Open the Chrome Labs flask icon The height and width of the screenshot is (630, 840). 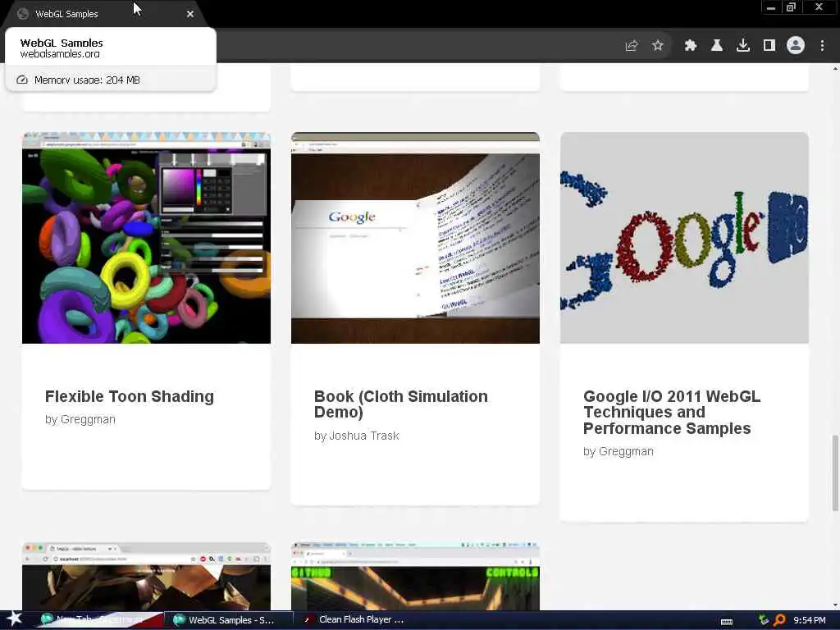pos(717,46)
